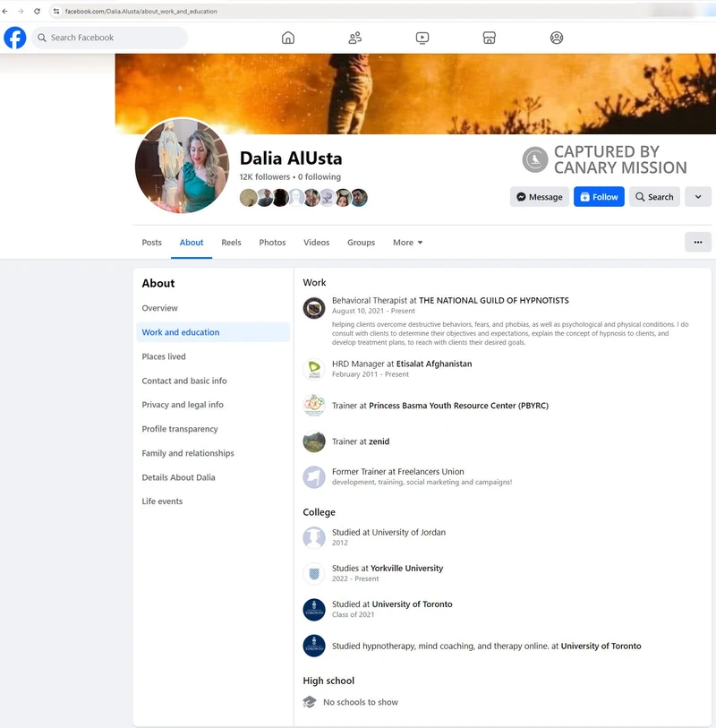The image size is (716, 728).
Task: Click the Etisalat Afghanistan logo icon
Action: pyautogui.click(x=314, y=369)
